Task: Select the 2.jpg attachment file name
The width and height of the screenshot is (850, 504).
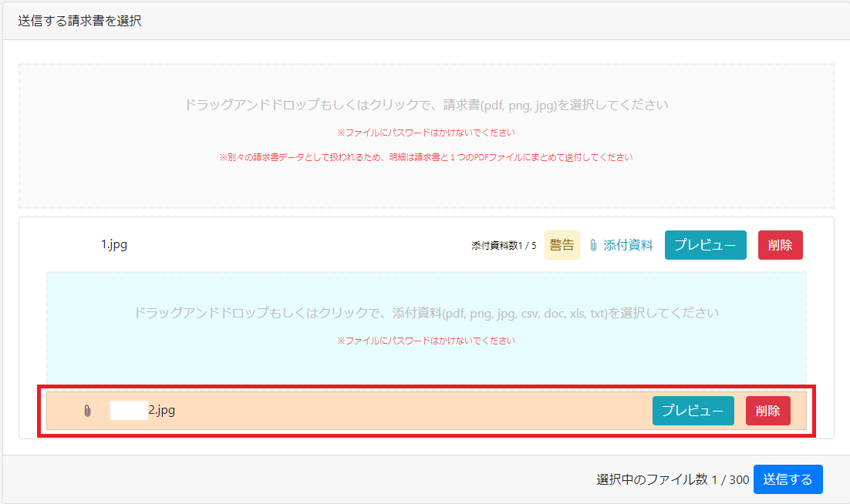Action: pyautogui.click(x=161, y=410)
